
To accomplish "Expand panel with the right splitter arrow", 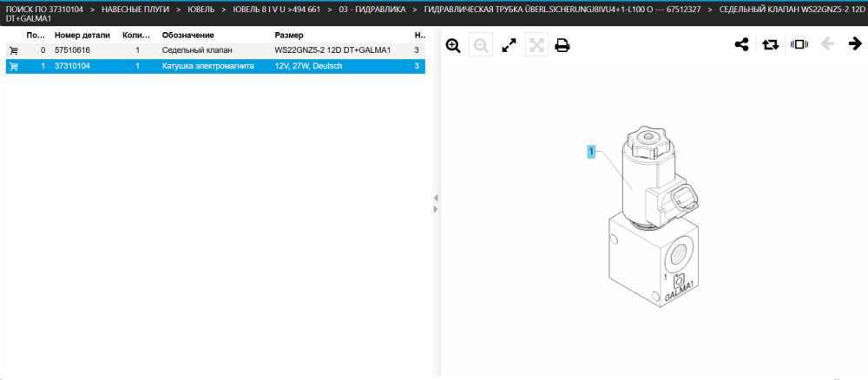I will point(436,209).
